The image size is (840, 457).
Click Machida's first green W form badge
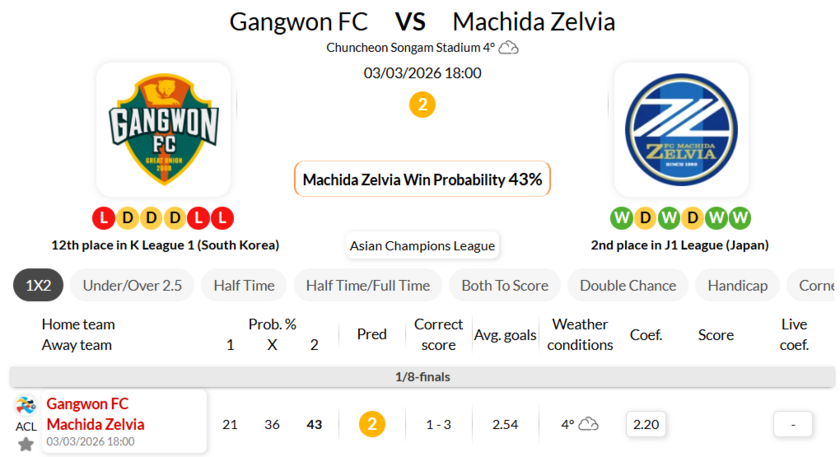click(620, 217)
